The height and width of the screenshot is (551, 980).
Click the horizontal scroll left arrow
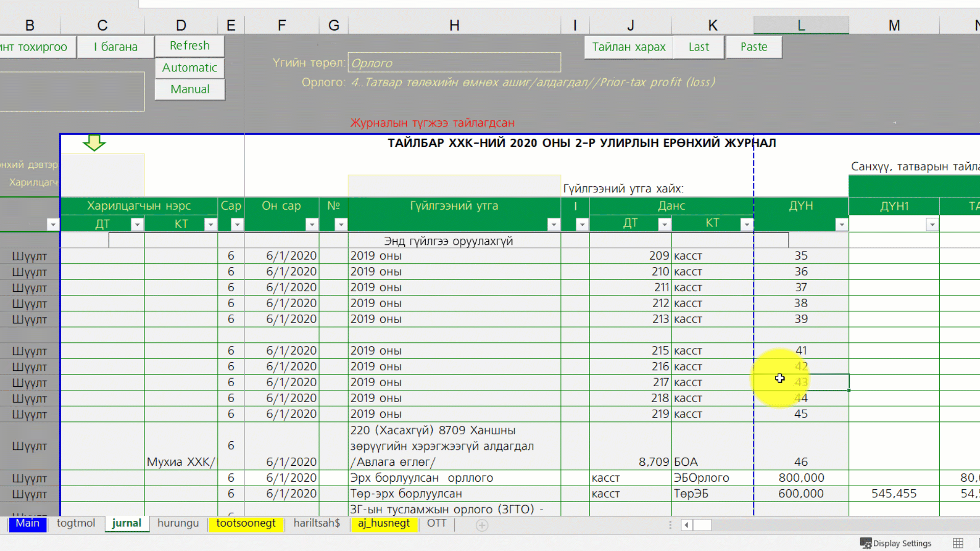coord(687,525)
